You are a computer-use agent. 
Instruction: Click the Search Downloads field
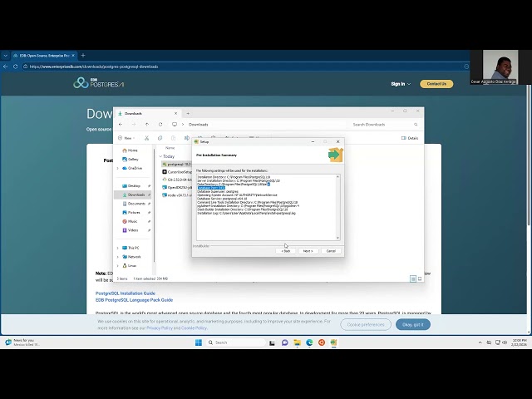(385, 125)
